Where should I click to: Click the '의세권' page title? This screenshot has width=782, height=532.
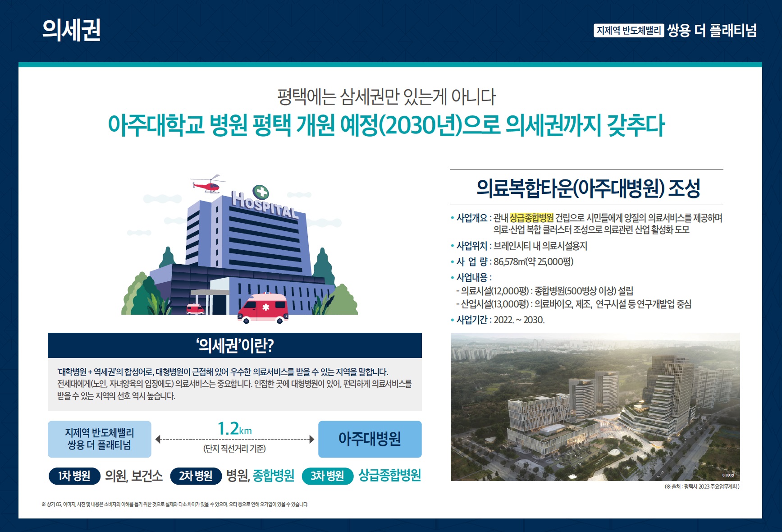[71, 30]
